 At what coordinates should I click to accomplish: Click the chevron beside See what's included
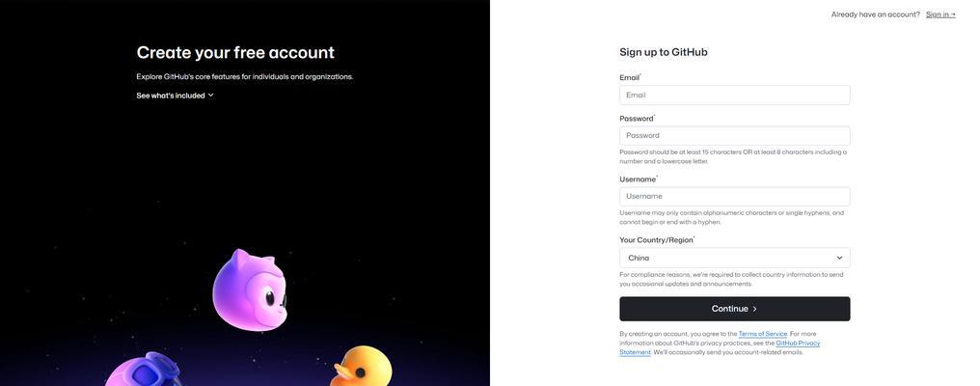click(x=210, y=96)
